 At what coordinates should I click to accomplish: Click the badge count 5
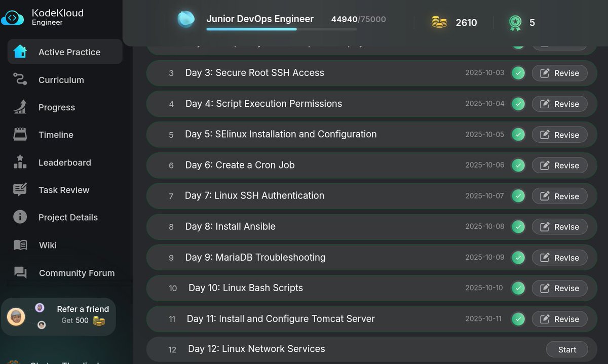[x=532, y=22]
